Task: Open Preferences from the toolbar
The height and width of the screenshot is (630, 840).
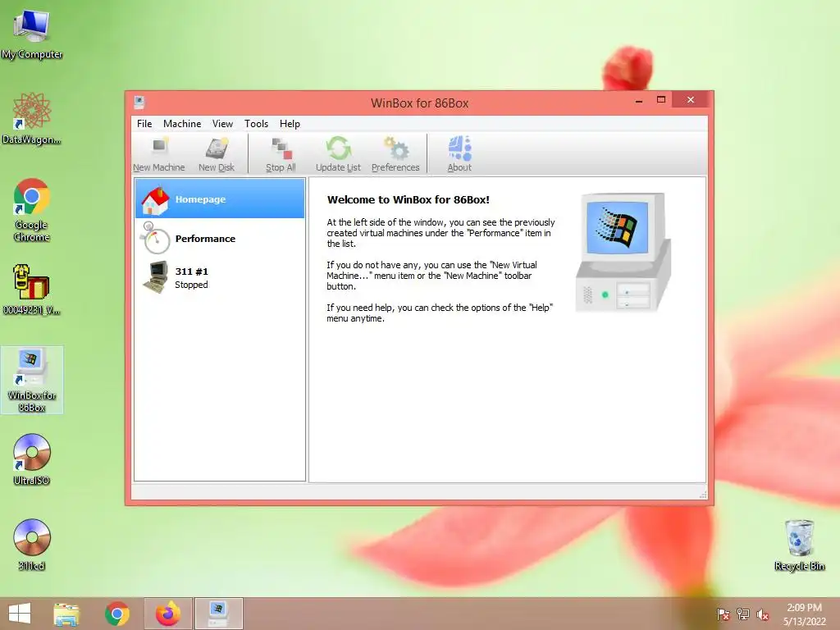Action: [395, 154]
